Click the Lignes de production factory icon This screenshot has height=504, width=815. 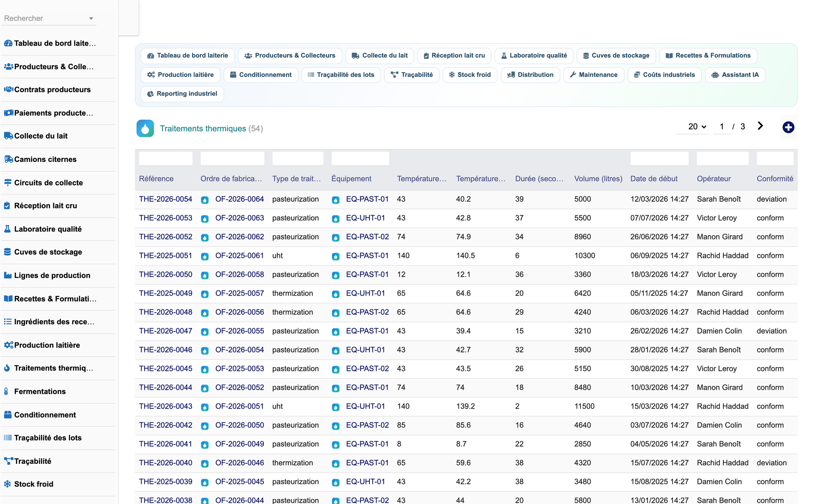click(x=8, y=275)
